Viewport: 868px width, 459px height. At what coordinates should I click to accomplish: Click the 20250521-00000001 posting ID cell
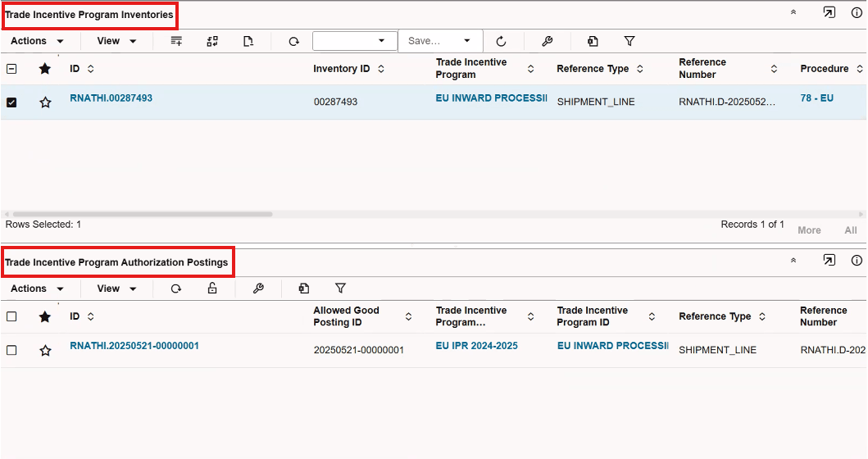tap(359, 350)
